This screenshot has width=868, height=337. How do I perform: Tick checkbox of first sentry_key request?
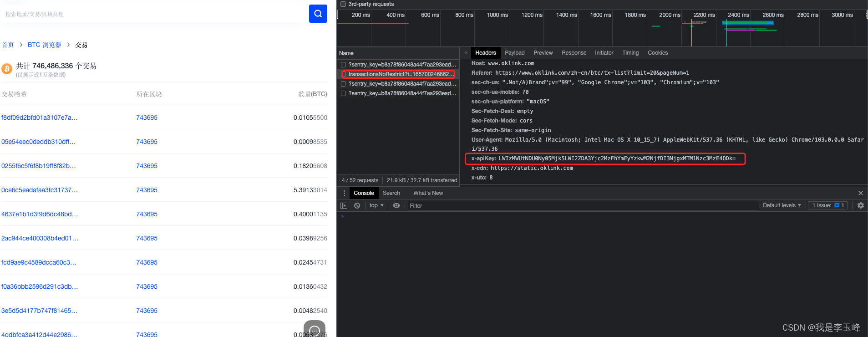click(x=343, y=65)
